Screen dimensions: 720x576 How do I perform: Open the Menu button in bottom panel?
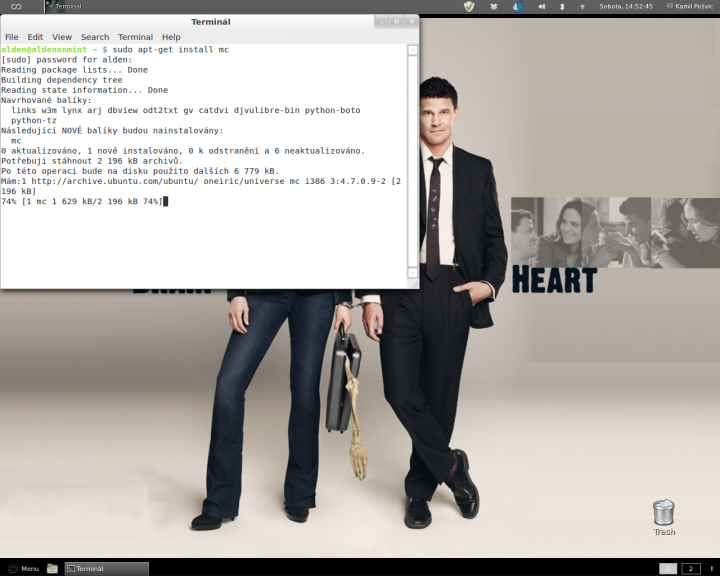[23, 569]
